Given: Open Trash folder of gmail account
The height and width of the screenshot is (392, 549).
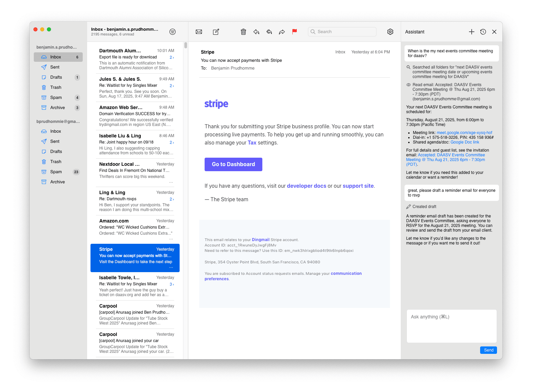Looking at the screenshot, I should click(58, 162).
